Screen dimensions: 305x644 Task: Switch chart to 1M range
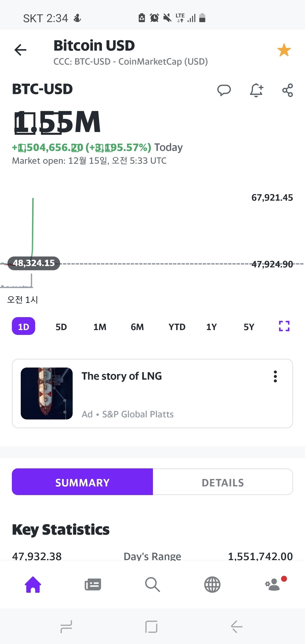pos(100,327)
